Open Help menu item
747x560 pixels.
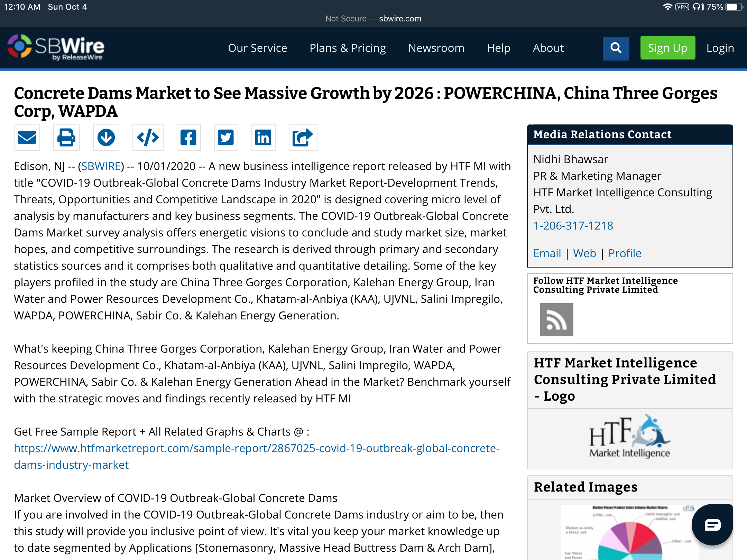(498, 48)
